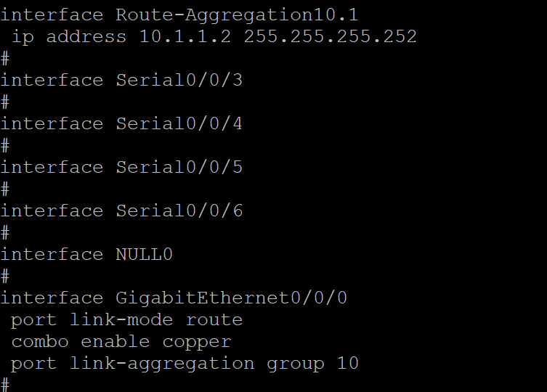Image resolution: width=547 pixels, height=392 pixels.
Task: Click the word "link-aggregation" in the terminal
Action: coord(161,363)
